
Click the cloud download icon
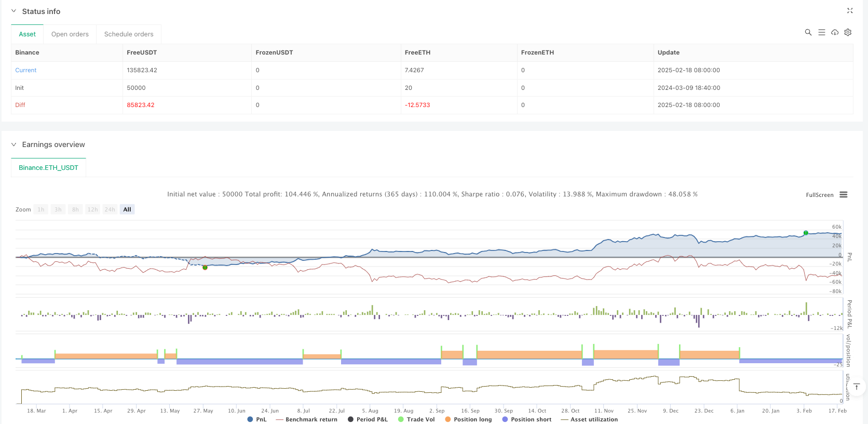click(x=835, y=32)
